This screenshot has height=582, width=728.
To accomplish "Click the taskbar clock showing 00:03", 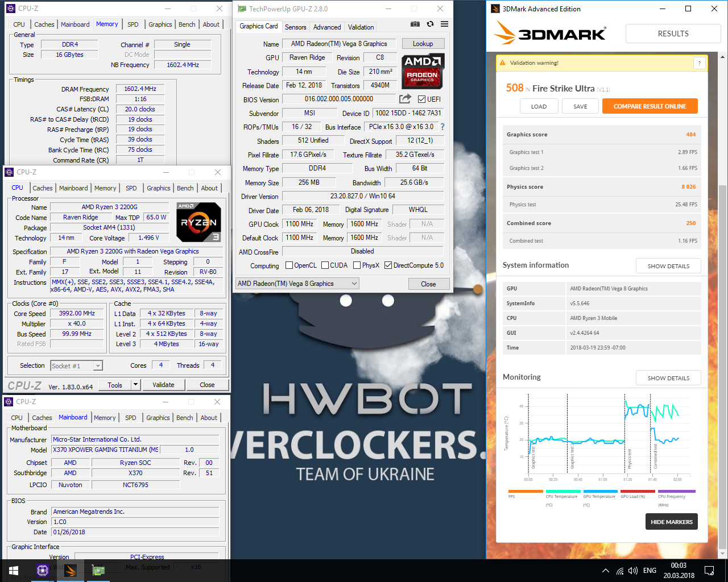I will click(x=679, y=566).
